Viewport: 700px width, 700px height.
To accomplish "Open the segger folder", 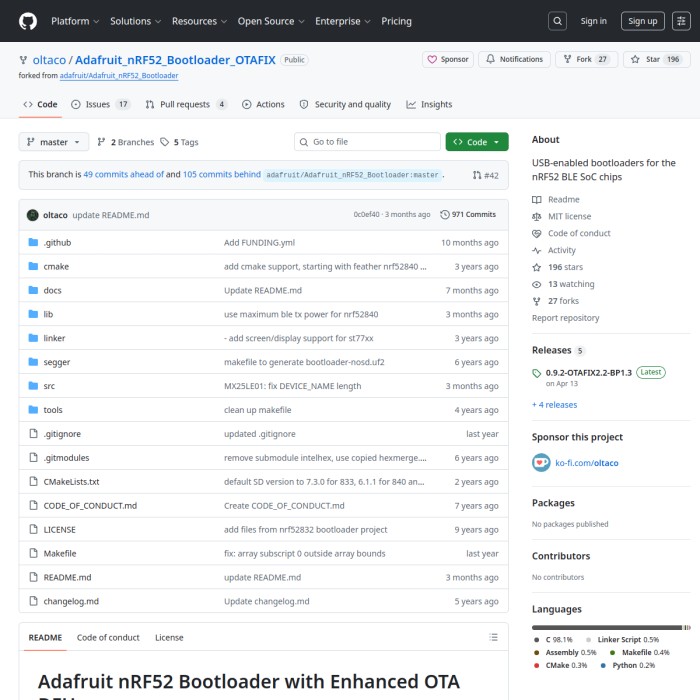I will pos(57,362).
